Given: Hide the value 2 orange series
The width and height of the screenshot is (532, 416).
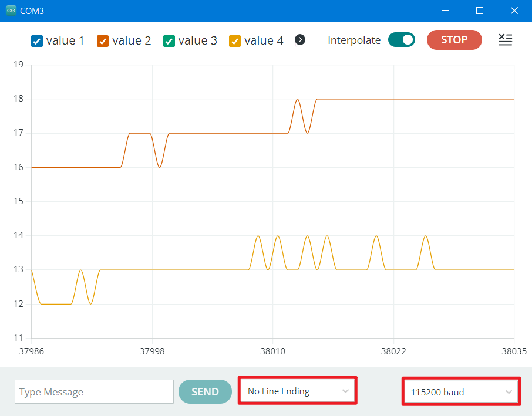Looking at the screenshot, I should coord(103,41).
